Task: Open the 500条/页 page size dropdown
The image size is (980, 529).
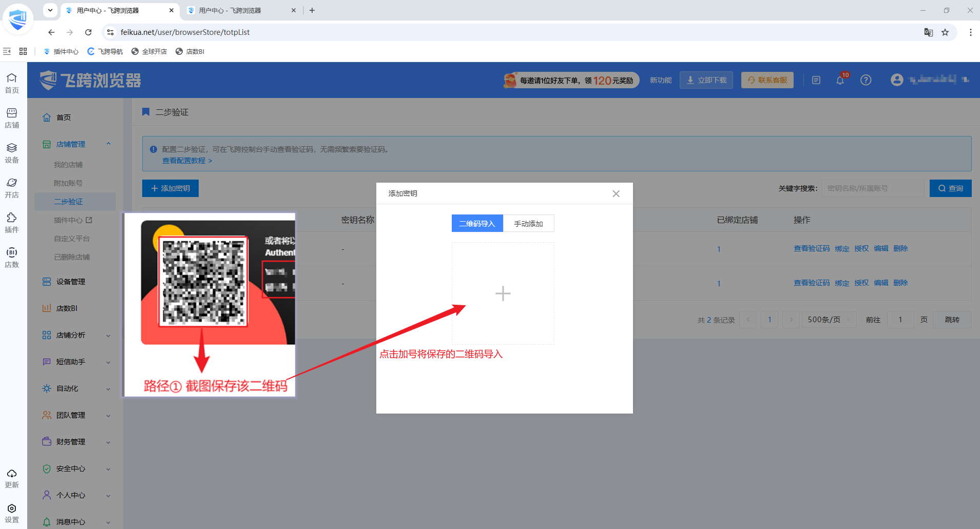Action: point(829,320)
